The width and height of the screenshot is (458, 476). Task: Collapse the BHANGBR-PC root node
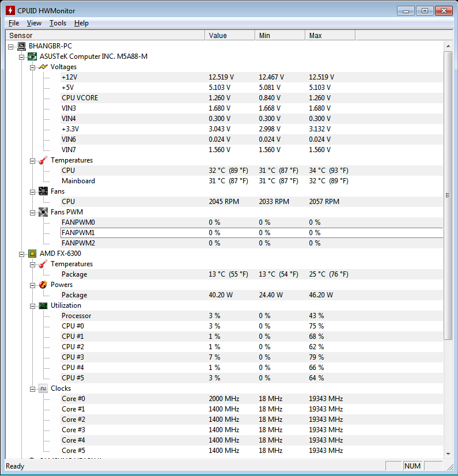[x=10, y=47]
